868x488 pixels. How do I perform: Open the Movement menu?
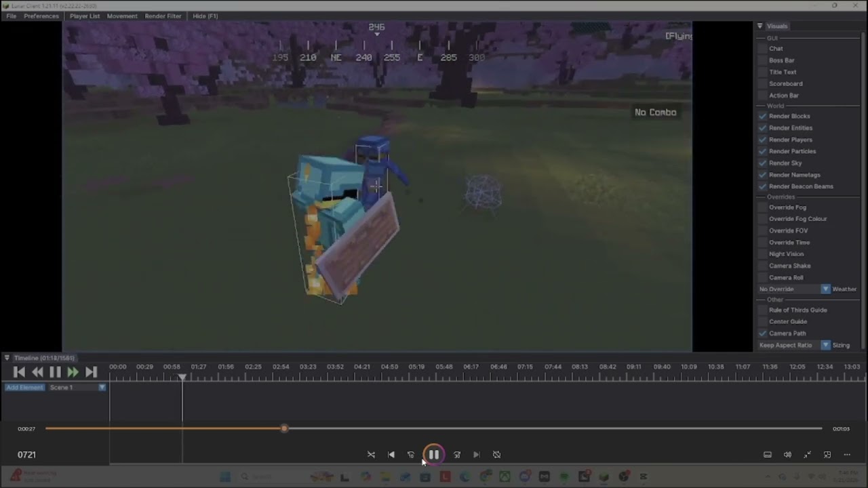coord(122,16)
